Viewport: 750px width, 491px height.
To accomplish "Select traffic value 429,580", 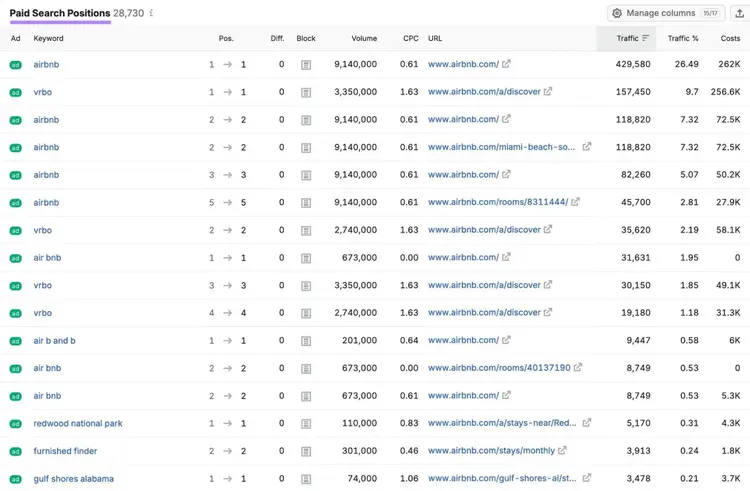I will tap(633, 64).
